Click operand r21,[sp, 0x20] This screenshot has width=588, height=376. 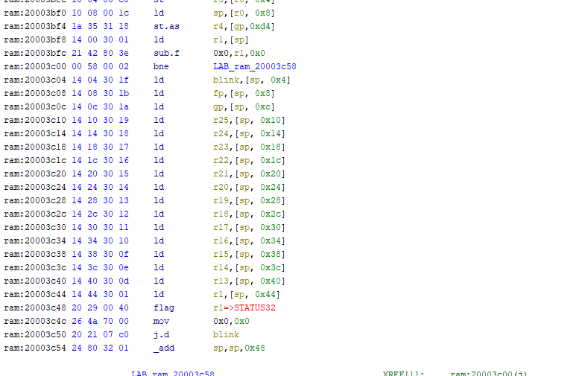[249, 173]
